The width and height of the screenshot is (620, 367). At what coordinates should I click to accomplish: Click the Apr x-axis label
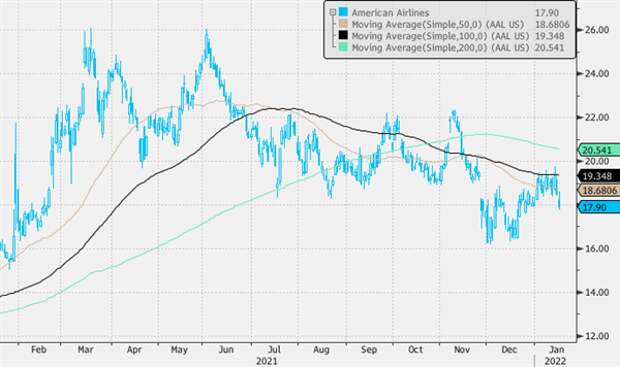(134, 350)
